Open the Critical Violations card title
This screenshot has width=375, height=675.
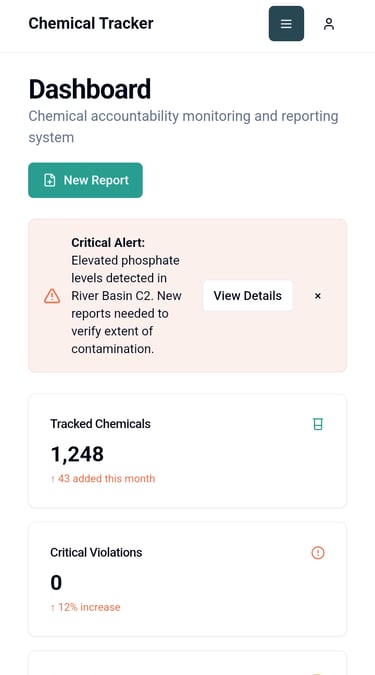(x=96, y=552)
